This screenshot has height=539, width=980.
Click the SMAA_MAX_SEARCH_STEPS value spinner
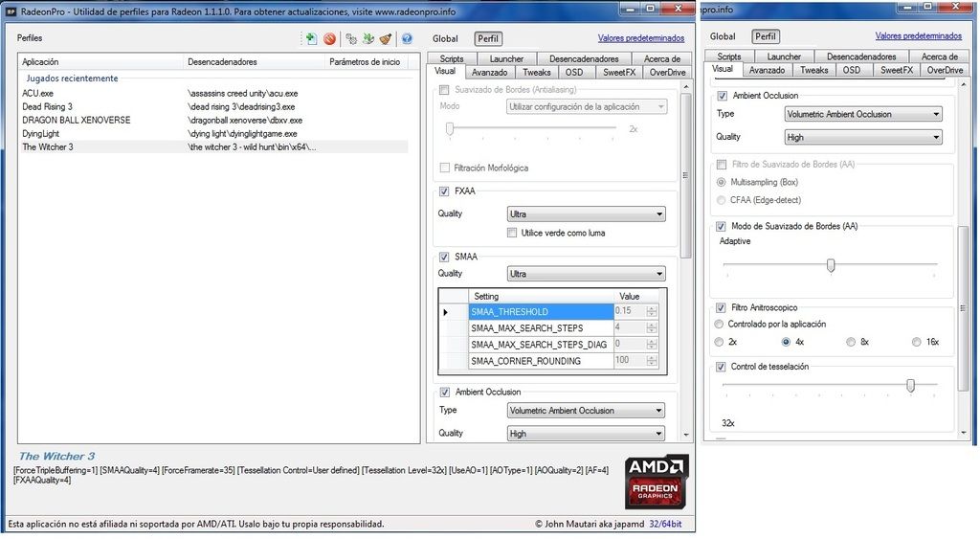pos(652,327)
